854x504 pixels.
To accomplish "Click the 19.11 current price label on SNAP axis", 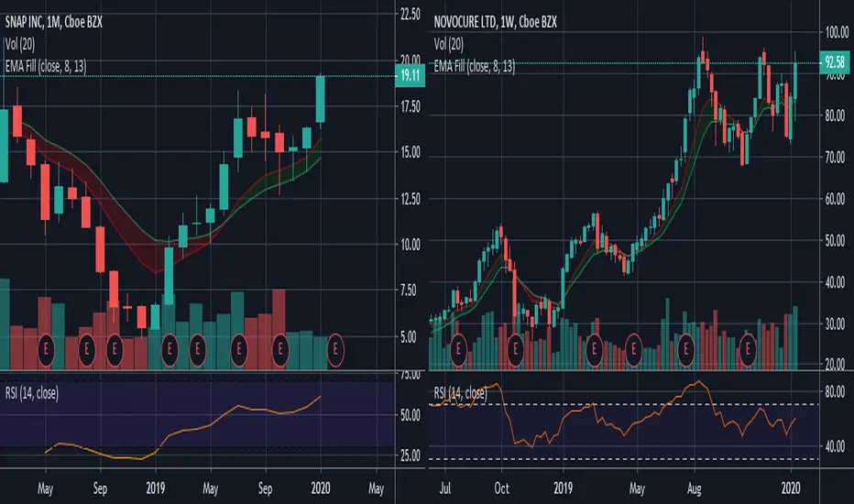I will pyautogui.click(x=411, y=75).
